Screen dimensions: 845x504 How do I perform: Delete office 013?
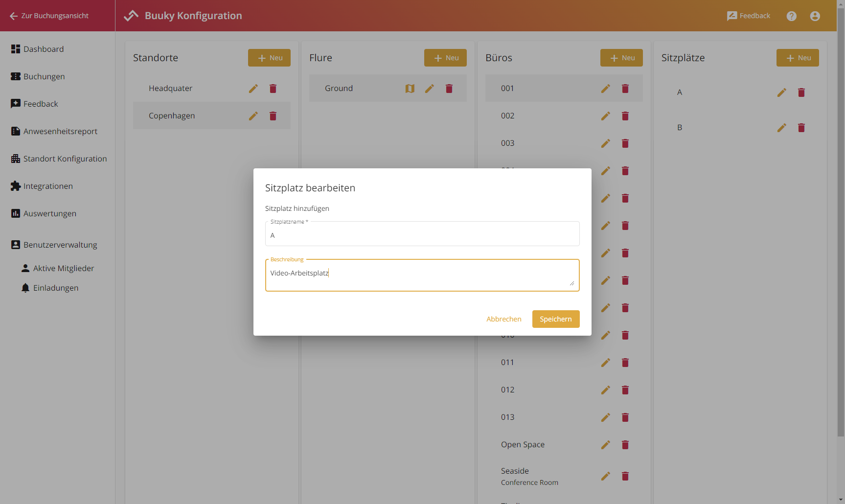[625, 417]
